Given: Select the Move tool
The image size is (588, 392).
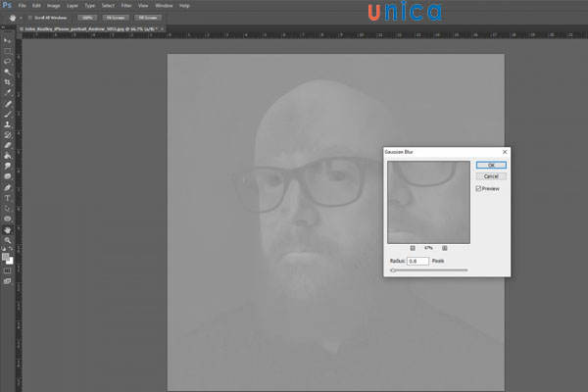Looking at the screenshot, I should tap(8, 39).
